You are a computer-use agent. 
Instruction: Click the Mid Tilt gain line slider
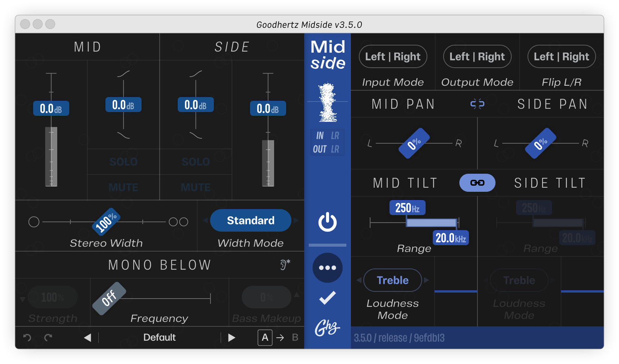coord(456,291)
